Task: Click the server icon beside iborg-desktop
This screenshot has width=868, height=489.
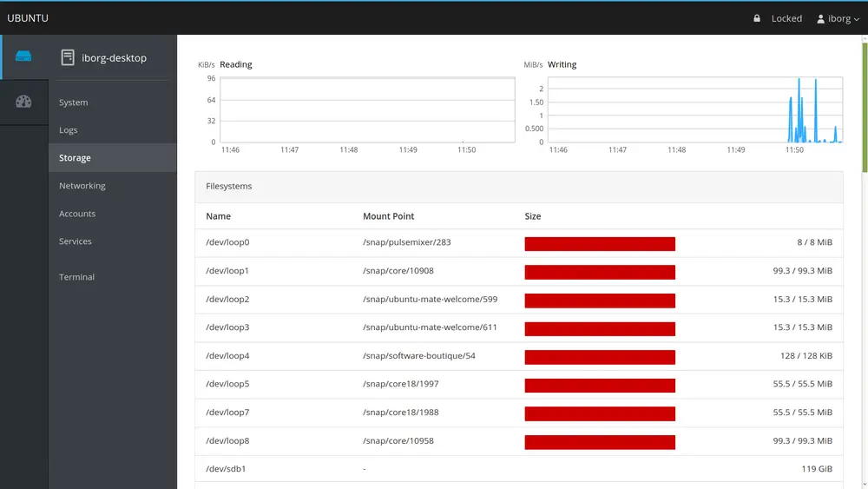Action: click(67, 57)
